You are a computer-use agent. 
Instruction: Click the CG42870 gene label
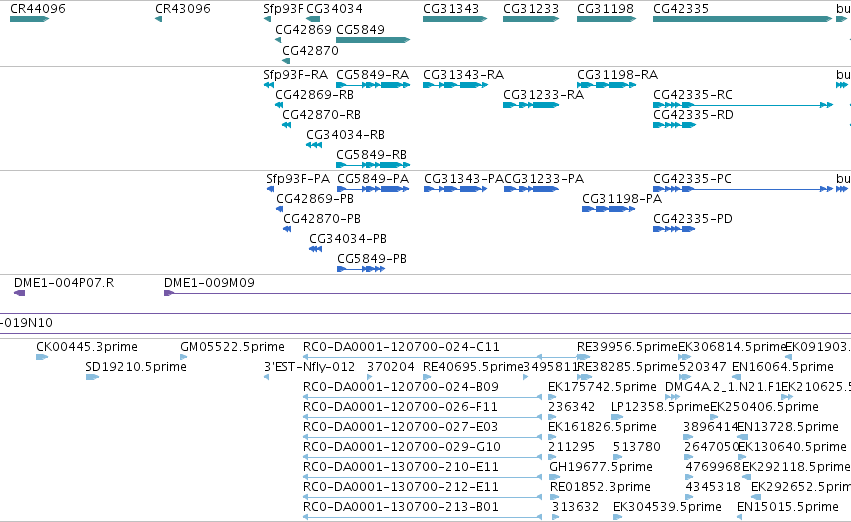310,50
